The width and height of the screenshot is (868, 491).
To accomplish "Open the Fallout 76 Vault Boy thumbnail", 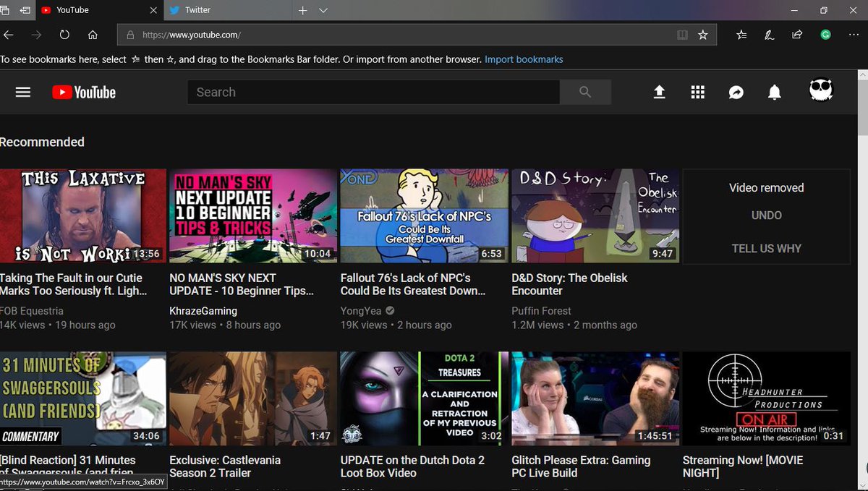I will click(x=425, y=215).
